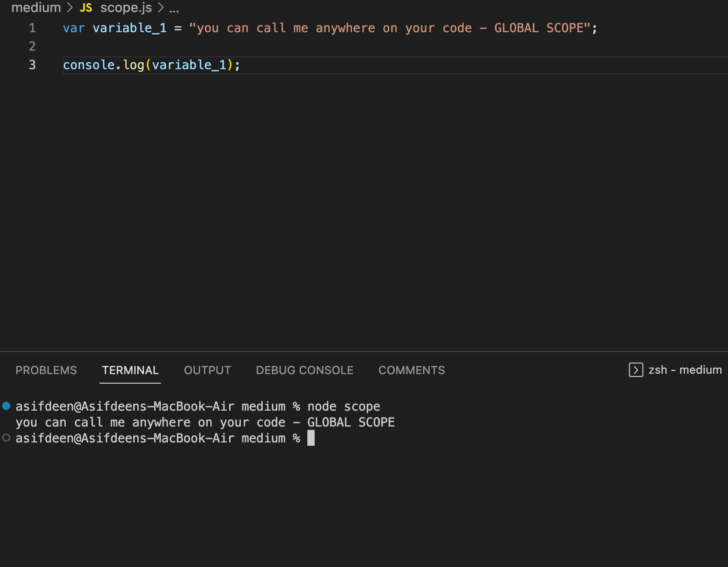The height and width of the screenshot is (567, 728).
Task: Click variable_1 declaration on line 1
Action: pos(130,28)
